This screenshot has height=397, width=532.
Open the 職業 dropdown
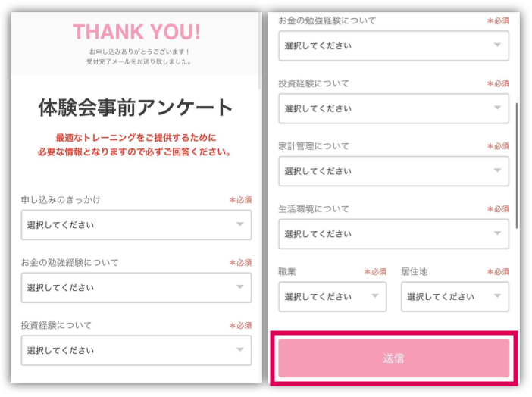click(333, 297)
